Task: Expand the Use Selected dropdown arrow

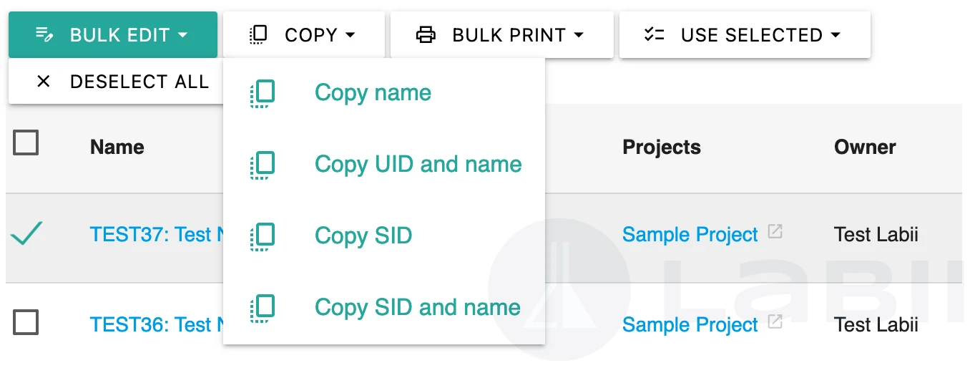Action: tap(836, 35)
